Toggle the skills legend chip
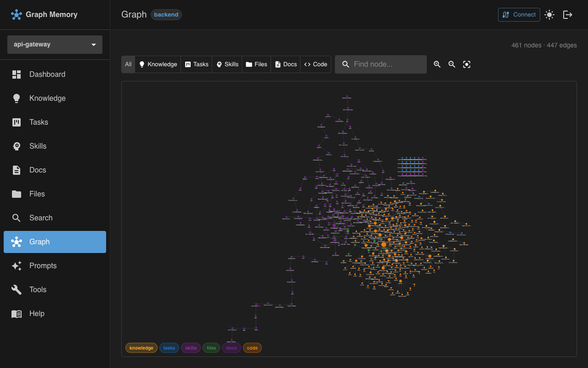This screenshot has height=368, width=588. [x=191, y=348]
